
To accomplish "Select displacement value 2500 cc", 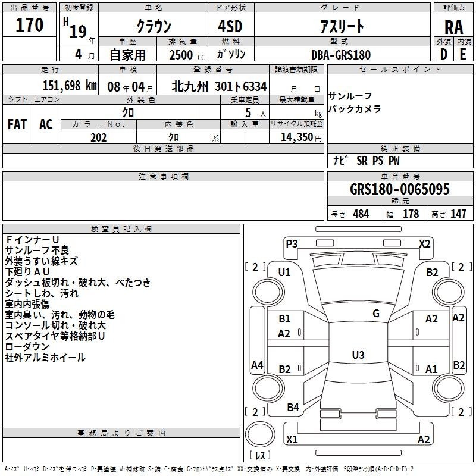I will 187,55.
